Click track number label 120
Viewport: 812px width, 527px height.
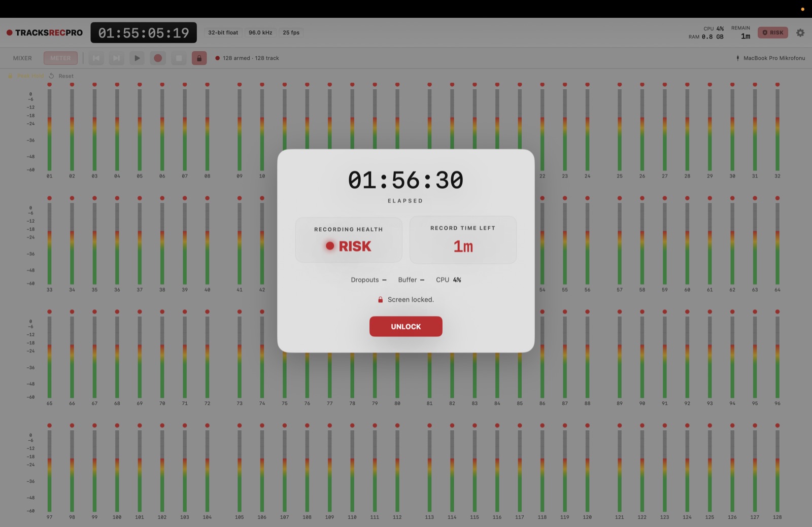(587, 517)
